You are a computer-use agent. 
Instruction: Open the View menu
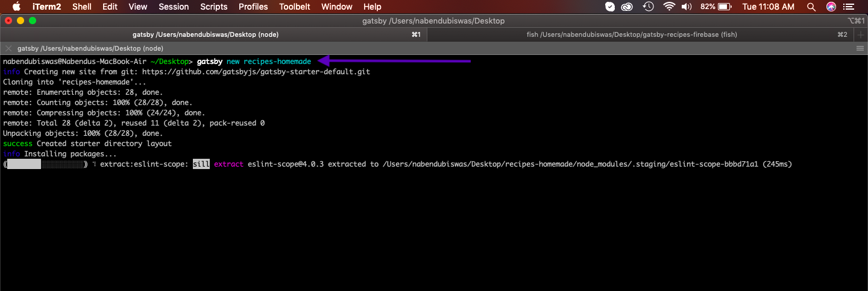tap(138, 7)
